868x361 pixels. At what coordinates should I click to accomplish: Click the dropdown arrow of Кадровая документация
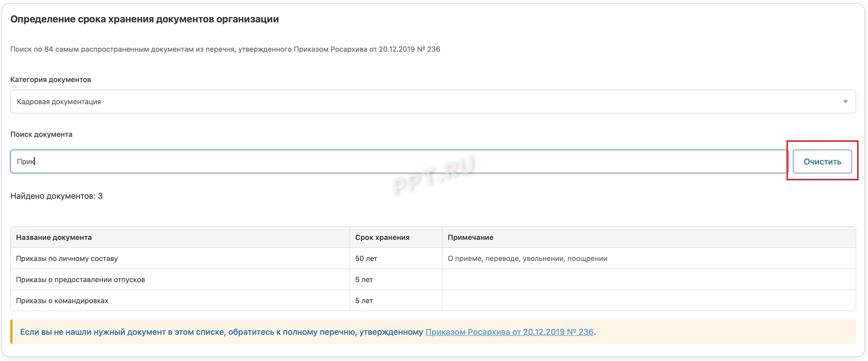pos(845,102)
